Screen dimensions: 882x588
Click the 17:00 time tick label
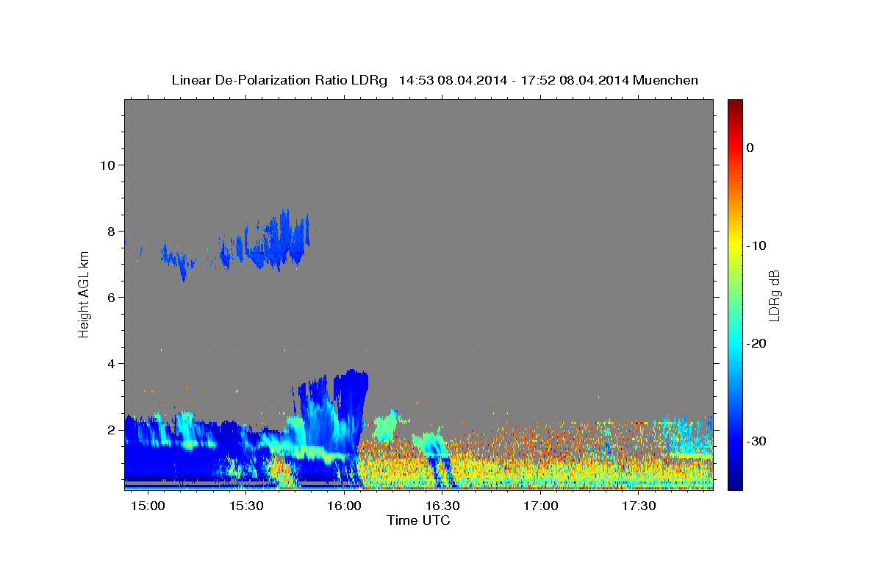pyautogui.click(x=541, y=506)
